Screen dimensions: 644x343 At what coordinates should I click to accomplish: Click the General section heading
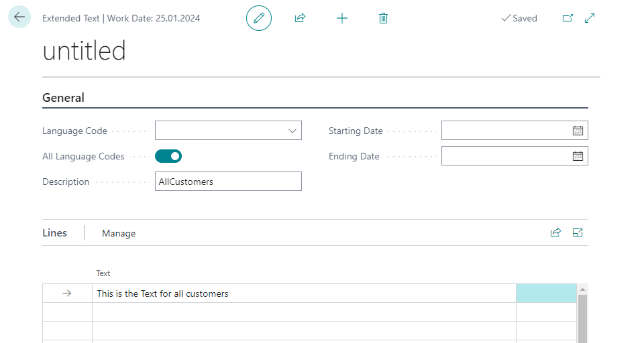click(64, 98)
